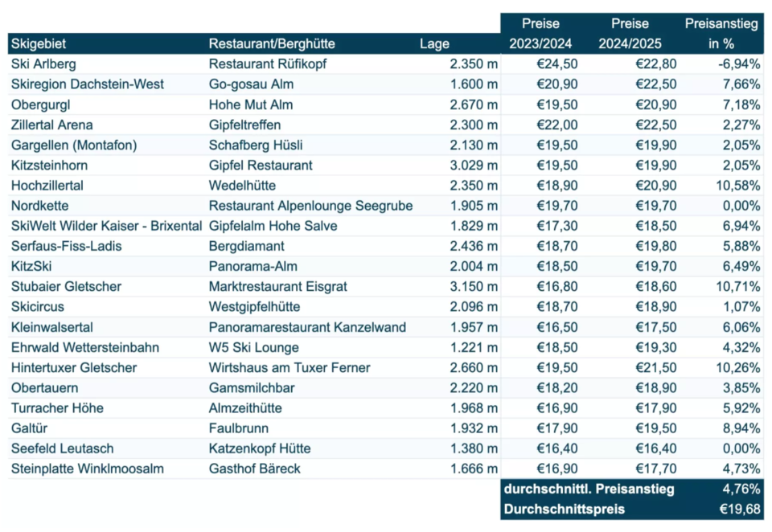Select the Restaurant Rüfikopf cell
Image resolution: width=772 pixels, height=532 pixels.
coord(268,64)
